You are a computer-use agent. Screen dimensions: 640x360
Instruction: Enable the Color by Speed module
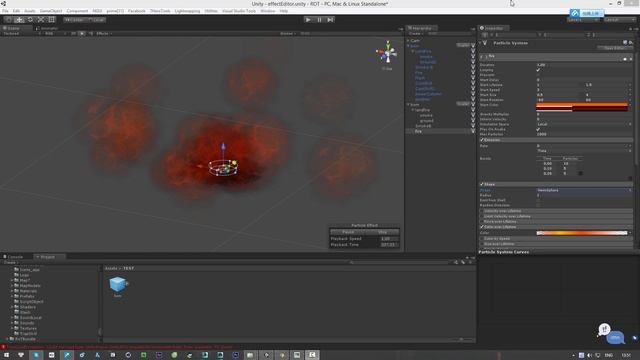click(482, 238)
